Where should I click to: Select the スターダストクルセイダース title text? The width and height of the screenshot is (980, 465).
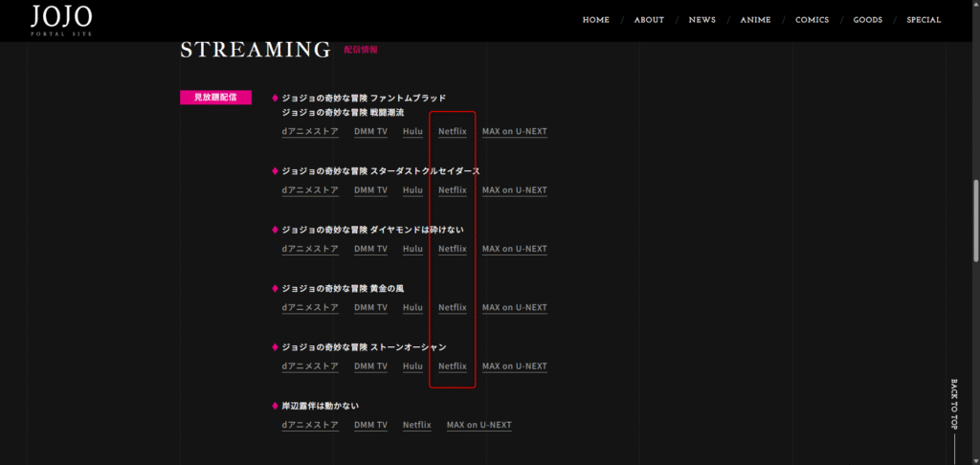[381, 171]
